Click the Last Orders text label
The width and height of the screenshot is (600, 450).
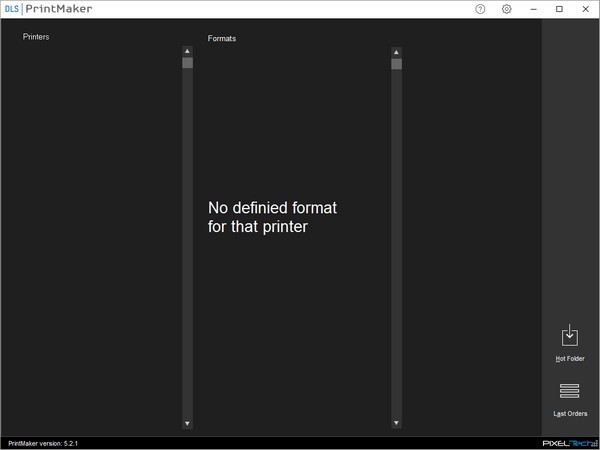tap(570, 414)
